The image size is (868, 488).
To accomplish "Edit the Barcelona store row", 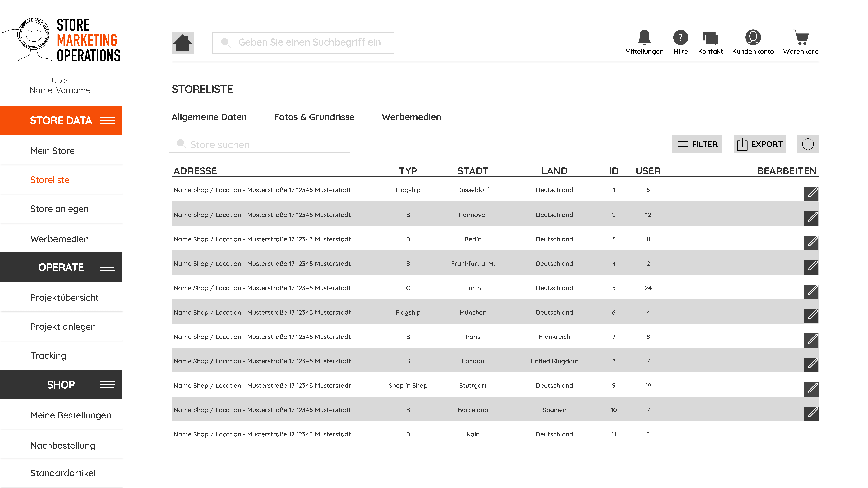I will pyautogui.click(x=811, y=414).
